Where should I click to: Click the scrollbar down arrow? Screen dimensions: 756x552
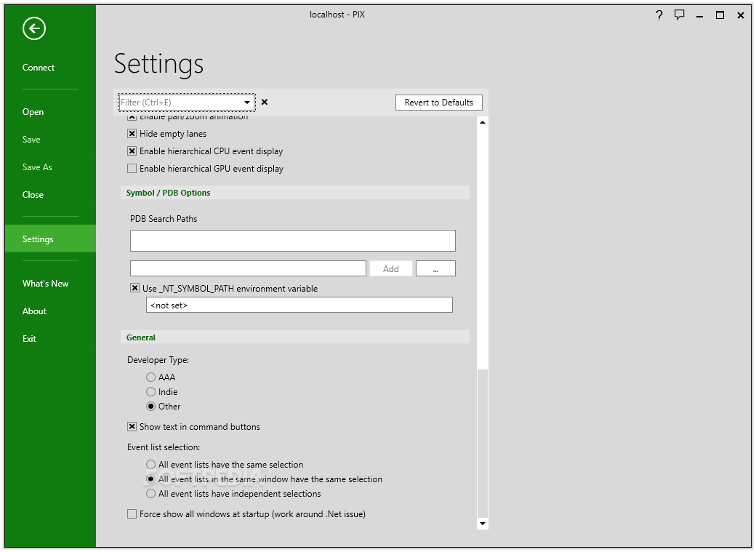(482, 524)
